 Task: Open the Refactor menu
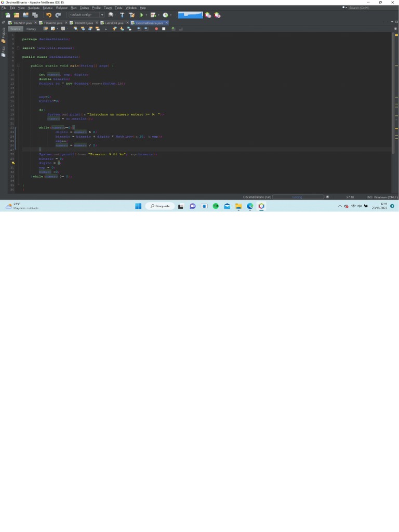[x=61, y=8]
